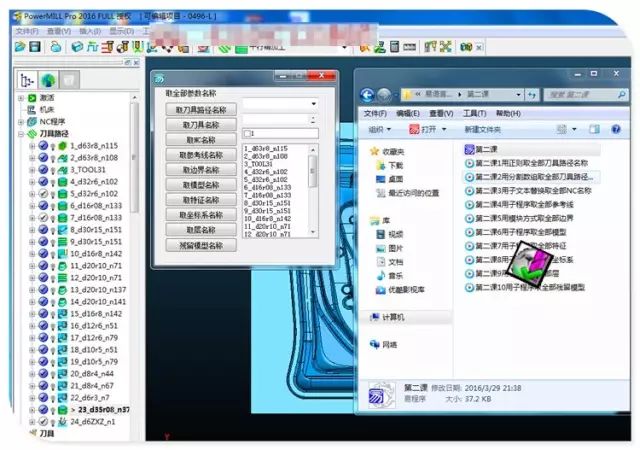Toggle check status of 7_d16r08_n133 toolpath
640x450 pixels.
pos(43,218)
